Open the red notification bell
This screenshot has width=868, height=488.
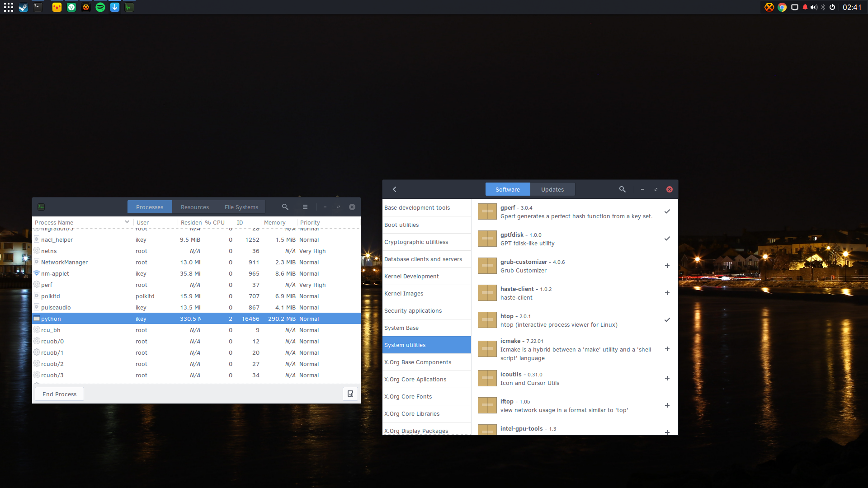tap(805, 7)
